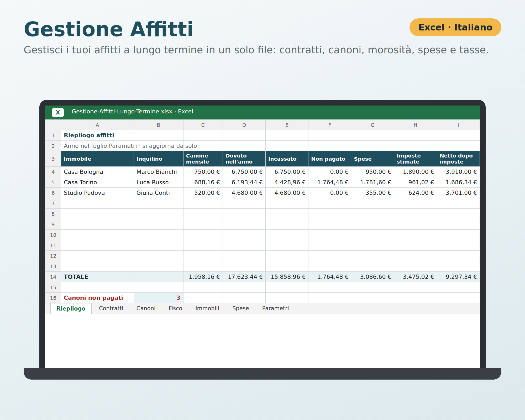Click the 750,00 € canone cell
Viewport: 525px width, 420px height.
pos(203,172)
